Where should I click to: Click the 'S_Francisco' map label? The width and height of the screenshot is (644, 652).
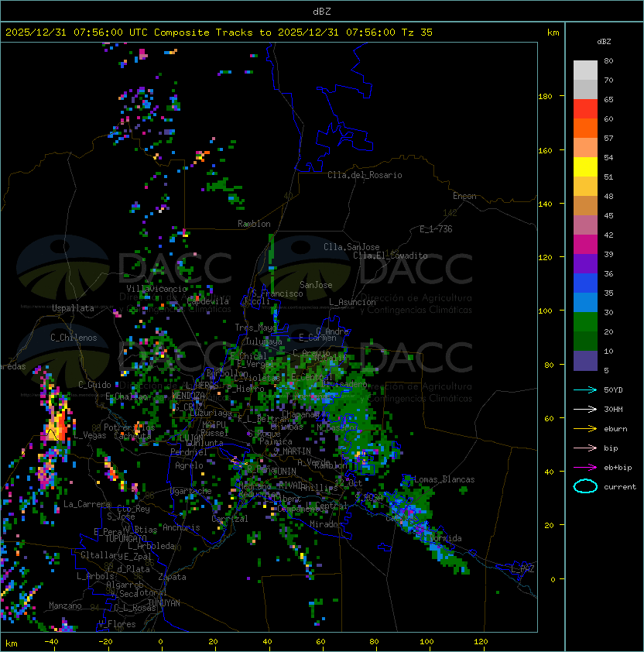[x=277, y=293]
